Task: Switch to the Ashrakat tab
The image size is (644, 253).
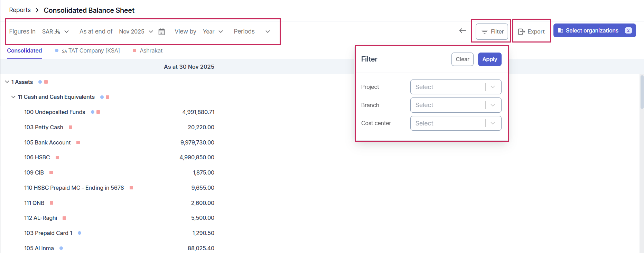Action: tap(151, 50)
